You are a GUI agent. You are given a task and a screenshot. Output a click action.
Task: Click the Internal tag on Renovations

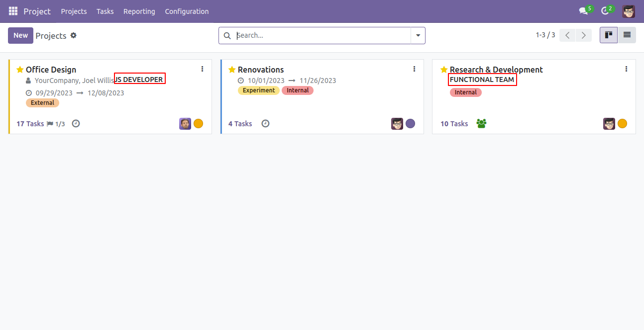pyautogui.click(x=298, y=90)
